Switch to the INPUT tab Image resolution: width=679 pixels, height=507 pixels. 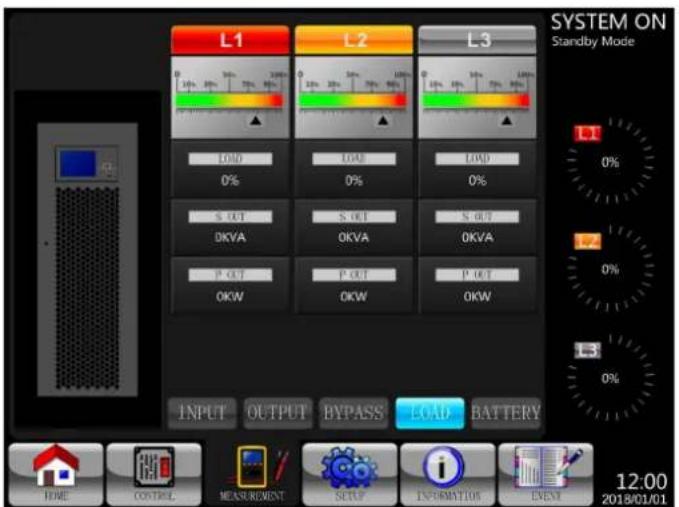(x=202, y=413)
